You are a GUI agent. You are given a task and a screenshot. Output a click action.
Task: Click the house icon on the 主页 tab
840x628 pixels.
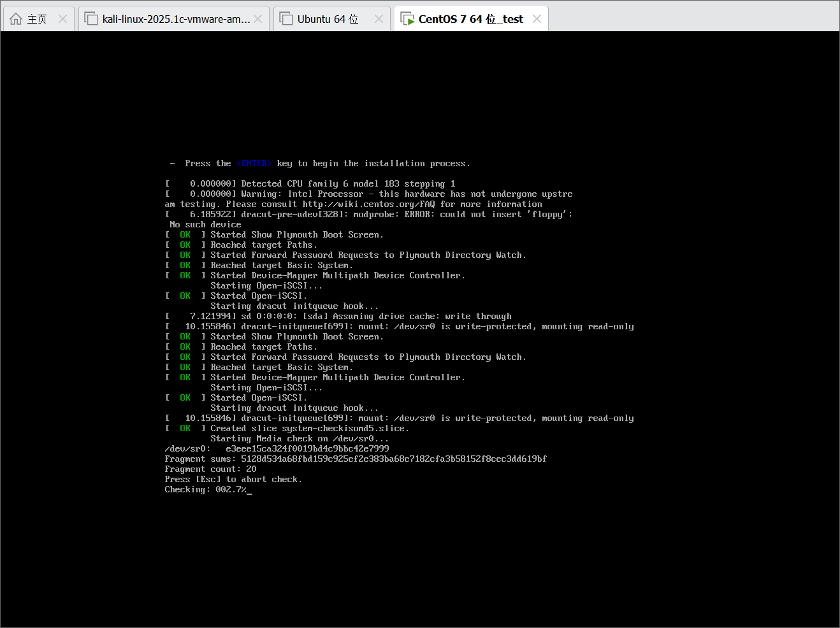click(17, 19)
